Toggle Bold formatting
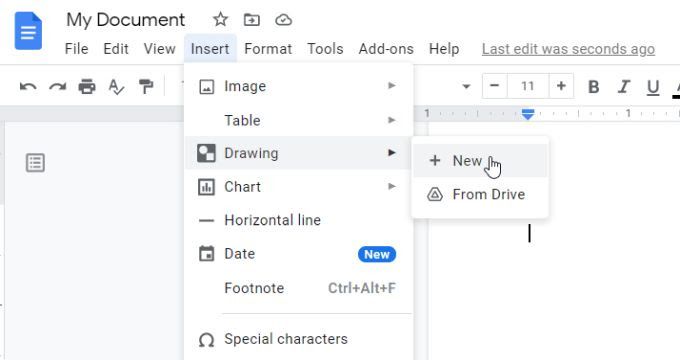The image size is (680, 360). [x=593, y=87]
